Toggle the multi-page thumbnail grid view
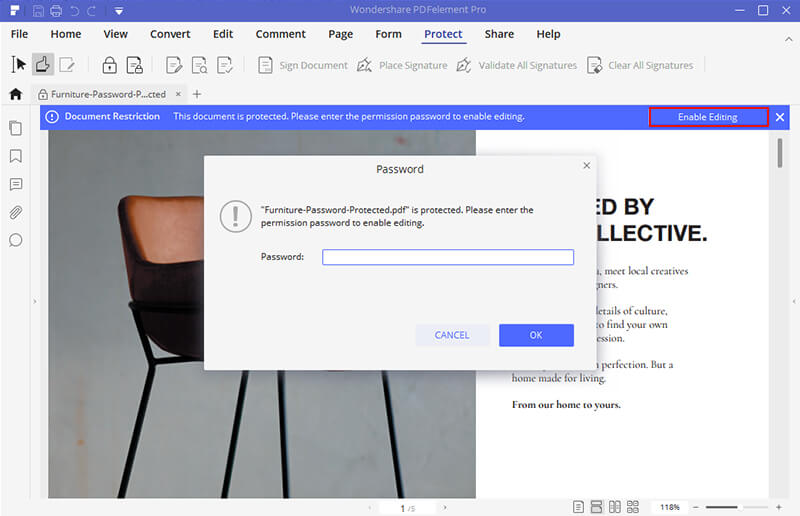 click(x=631, y=508)
